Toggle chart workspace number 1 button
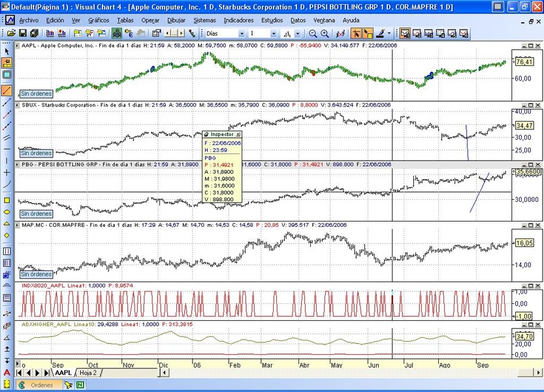Viewport: 544px width, 392px height. point(405,34)
